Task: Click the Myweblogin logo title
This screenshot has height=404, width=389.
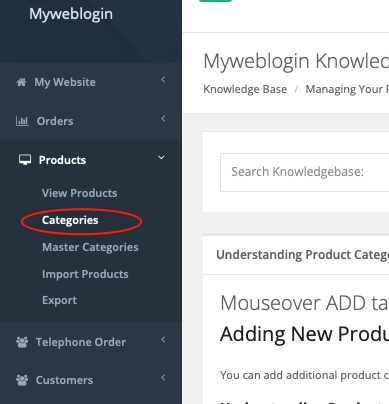Action: (x=71, y=14)
